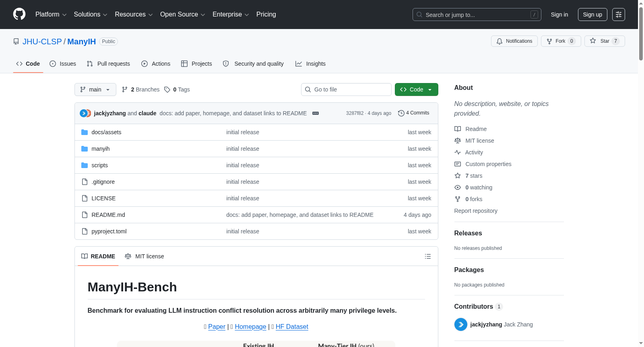Open the Insights tab
This screenshot has height=347, width=644.
[x=310, y=64]
